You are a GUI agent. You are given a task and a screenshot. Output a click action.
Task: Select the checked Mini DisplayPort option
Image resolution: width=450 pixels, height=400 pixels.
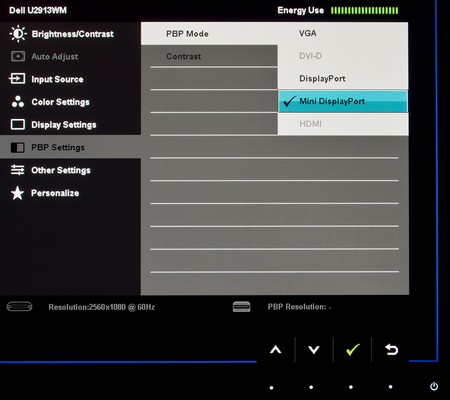343,101
